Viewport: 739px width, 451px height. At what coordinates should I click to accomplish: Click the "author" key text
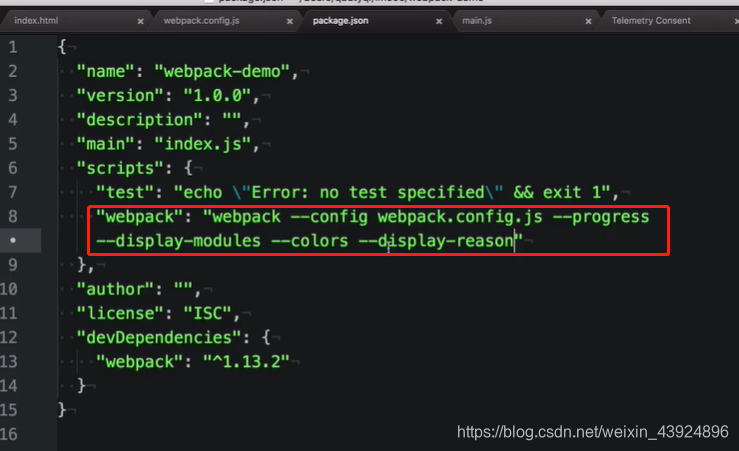115,289
